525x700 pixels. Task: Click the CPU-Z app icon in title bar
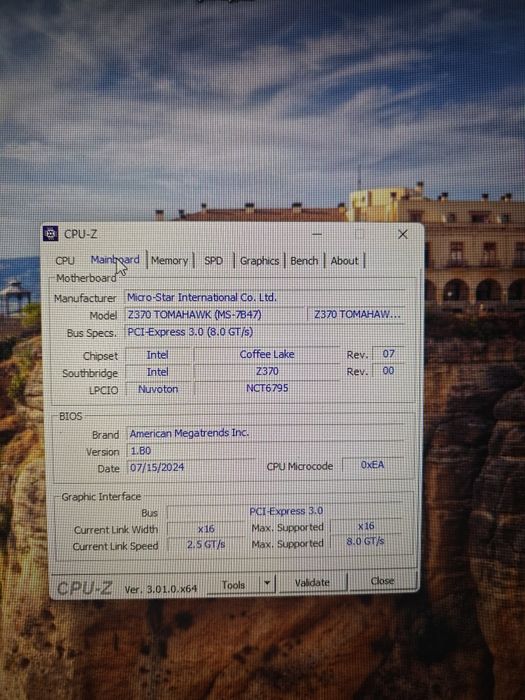point(50,233)
